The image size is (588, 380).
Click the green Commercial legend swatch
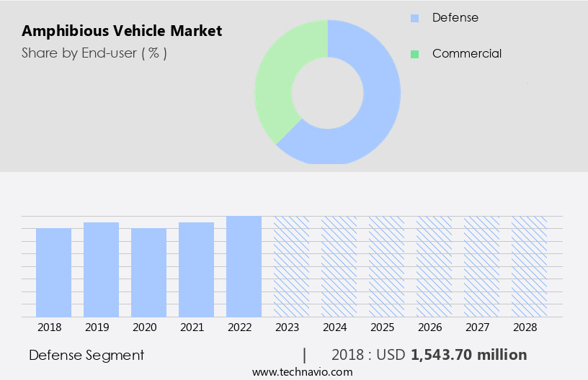(x=414, y=54)
